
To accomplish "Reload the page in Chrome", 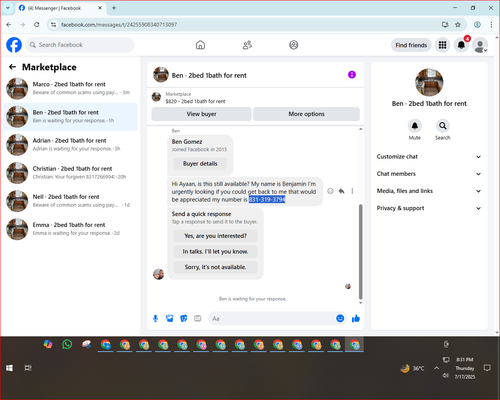I will pyautogui.click(x=37, y=24).
